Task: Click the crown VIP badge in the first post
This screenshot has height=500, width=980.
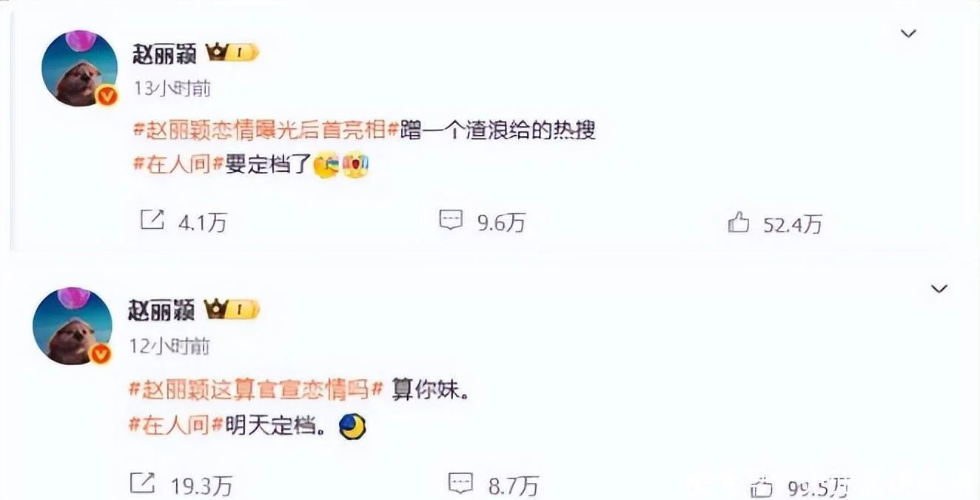Action: pyautogui.click(x=233, y=53)
